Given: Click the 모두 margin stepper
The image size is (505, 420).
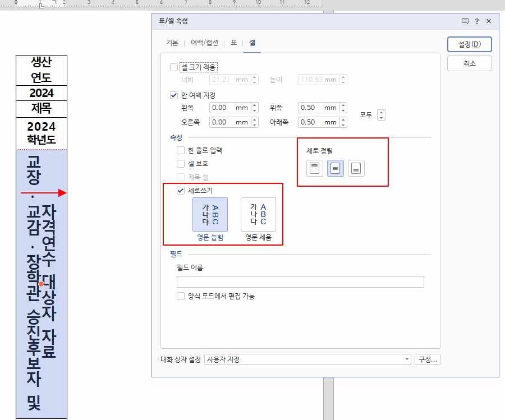Looking at the screenshot, I should (x=382, y=115).
